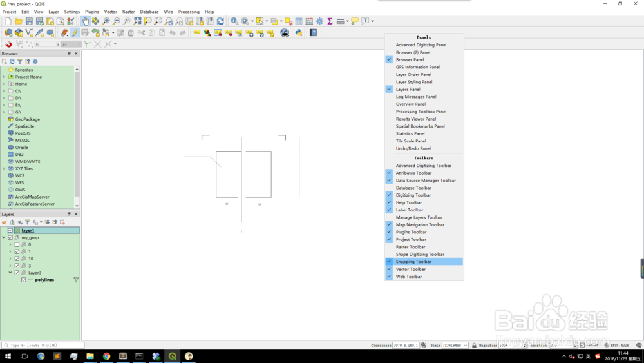Expand XYZ Tiles in Browser
The image size is (644, 363).
pos(4,168)
